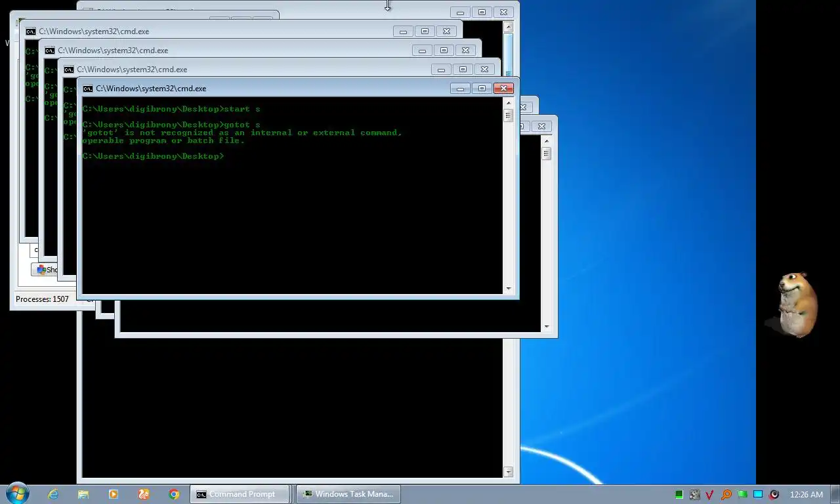Click the orange magnifier tray icon
Image resolution: width=840 pixels, height=504 pixels.
(726, 494)
